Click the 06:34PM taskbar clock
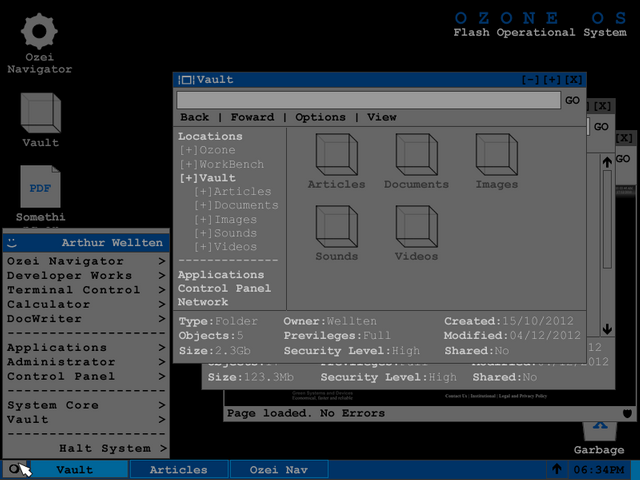The height and width of the screenshot is (480, 640). 599,469
